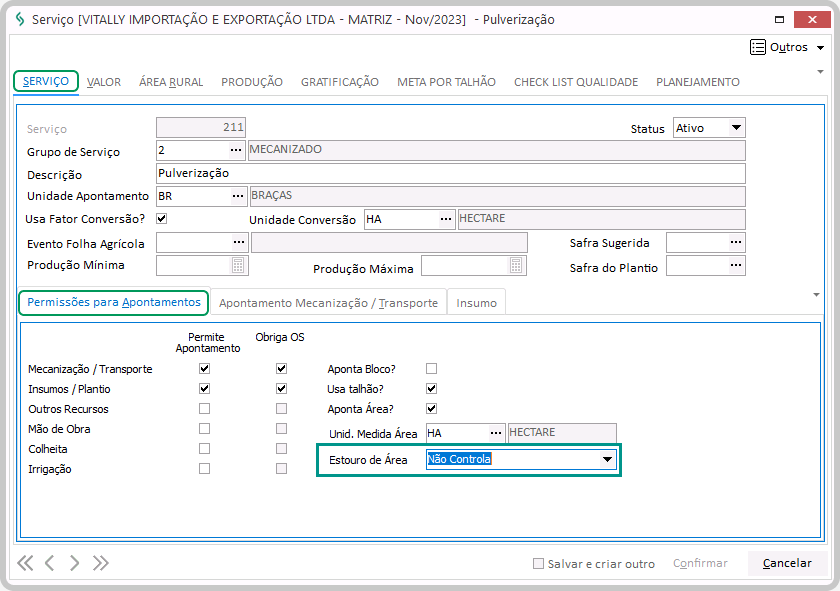This screenshot has height=591, width=840.
Task: Switch to the VALOR tab
Action: pos(104,82)
